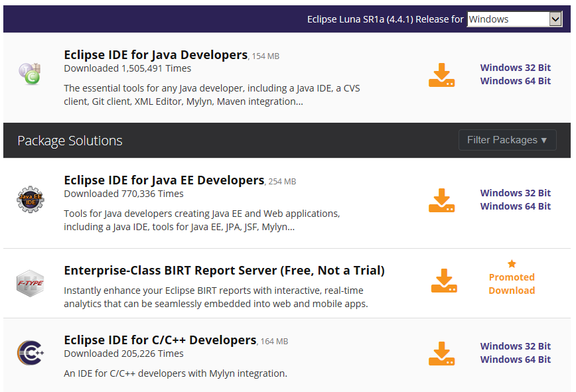
Task: Click the Java Developers essential tools description
Action: tap(212, 95)
